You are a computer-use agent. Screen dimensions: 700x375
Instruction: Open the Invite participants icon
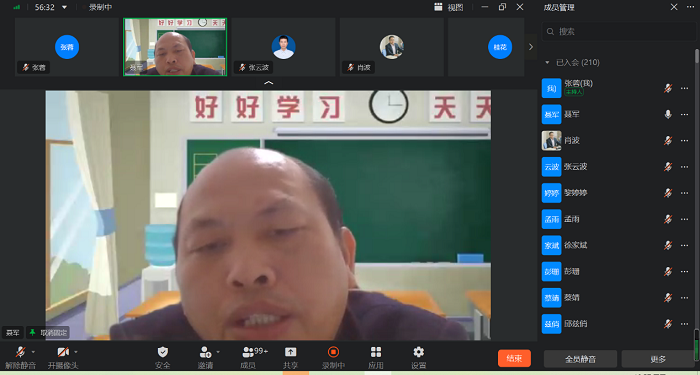(205, 352)
